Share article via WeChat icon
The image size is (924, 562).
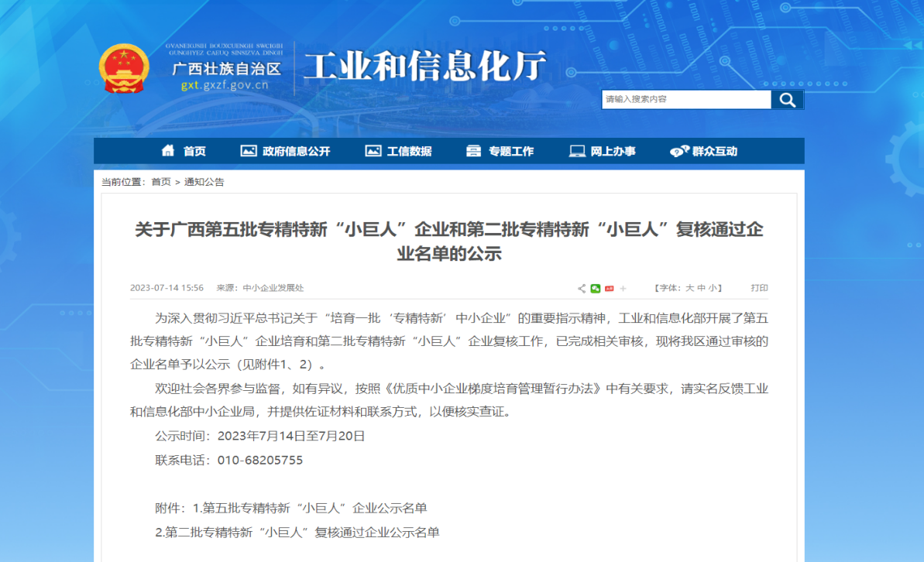click(596, 289)
